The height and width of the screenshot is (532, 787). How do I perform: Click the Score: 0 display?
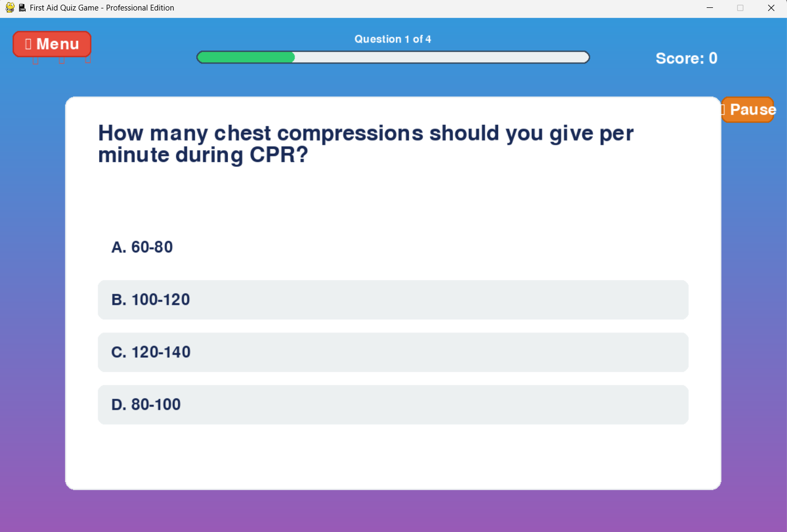686,58
